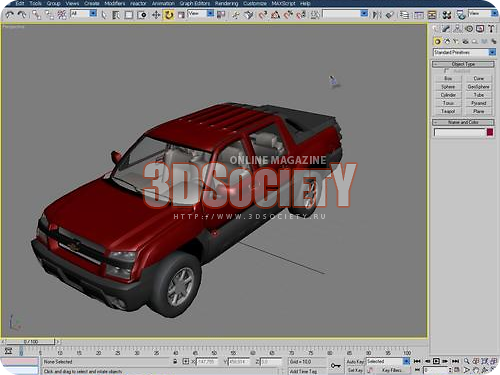Open the Align tool
Viewport: 500px width, 375px height.
pyautogui.click(x=390, y=15)
